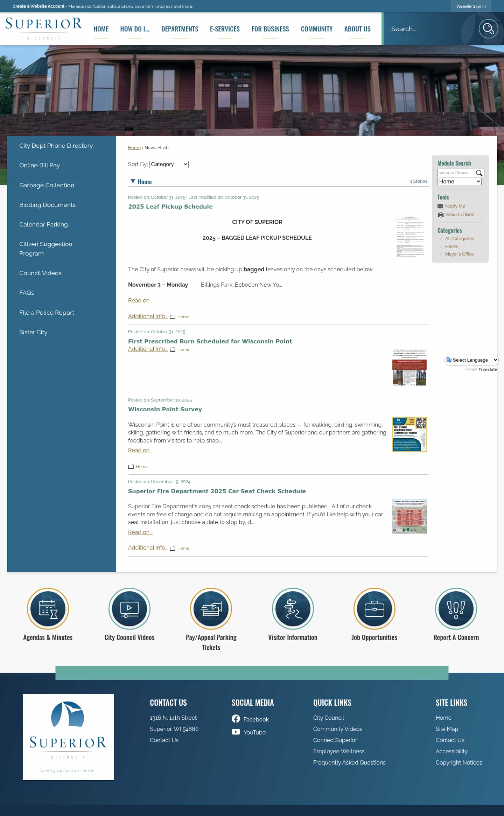Open the Visitor Information signpost icon
504x816 pixels.
[293, 609]
